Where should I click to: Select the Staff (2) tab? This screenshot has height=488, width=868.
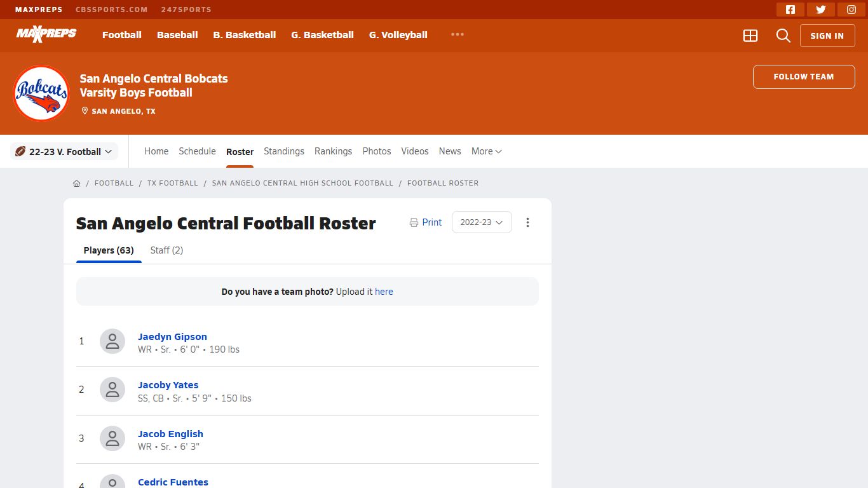pos(166,250)
